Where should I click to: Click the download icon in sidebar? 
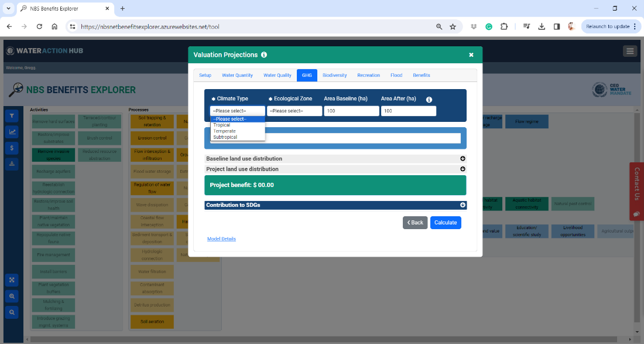click(x=12, y=164)
